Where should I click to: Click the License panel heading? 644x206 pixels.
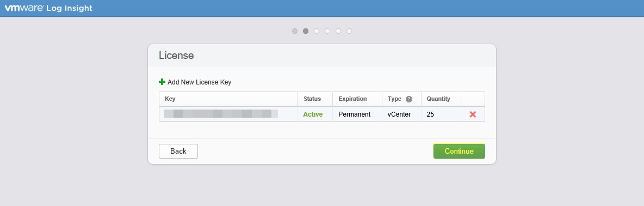tap(176, 56)
